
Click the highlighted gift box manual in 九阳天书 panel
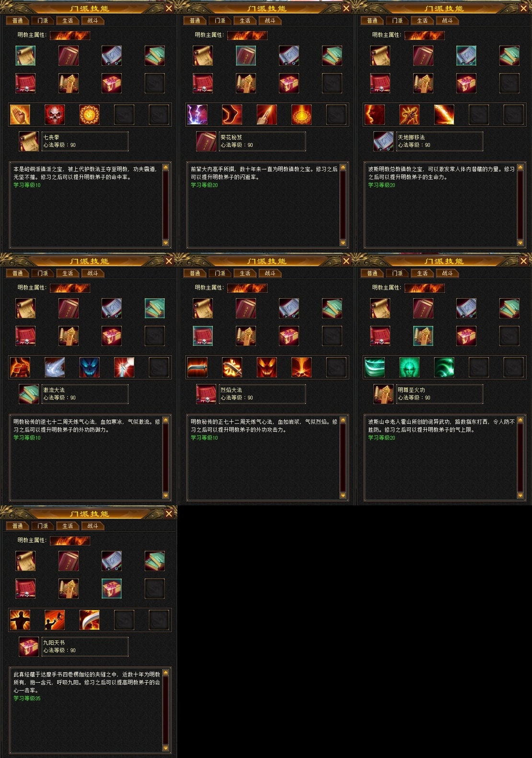click(x=112, y=588)
